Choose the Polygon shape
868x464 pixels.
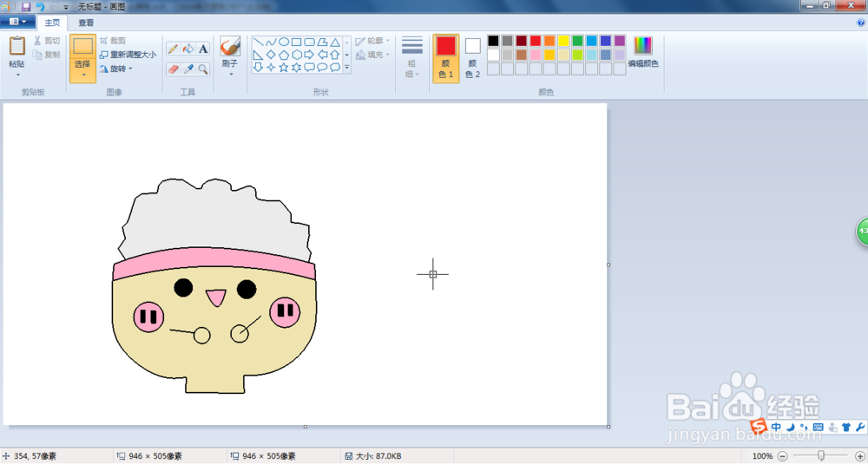[322, 42]
